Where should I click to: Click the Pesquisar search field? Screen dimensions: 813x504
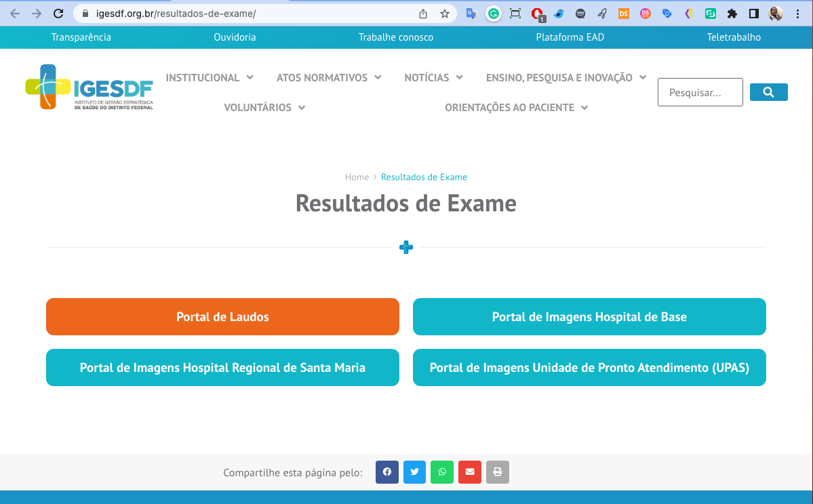700,92
